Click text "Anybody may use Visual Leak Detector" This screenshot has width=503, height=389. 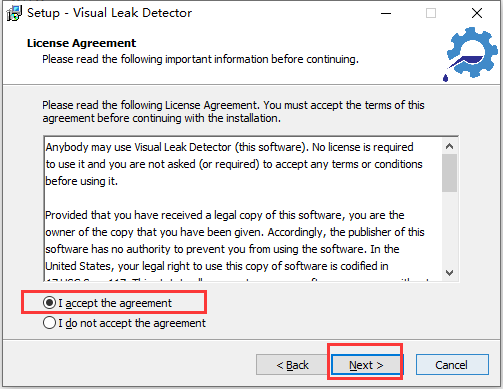(138, 147)
